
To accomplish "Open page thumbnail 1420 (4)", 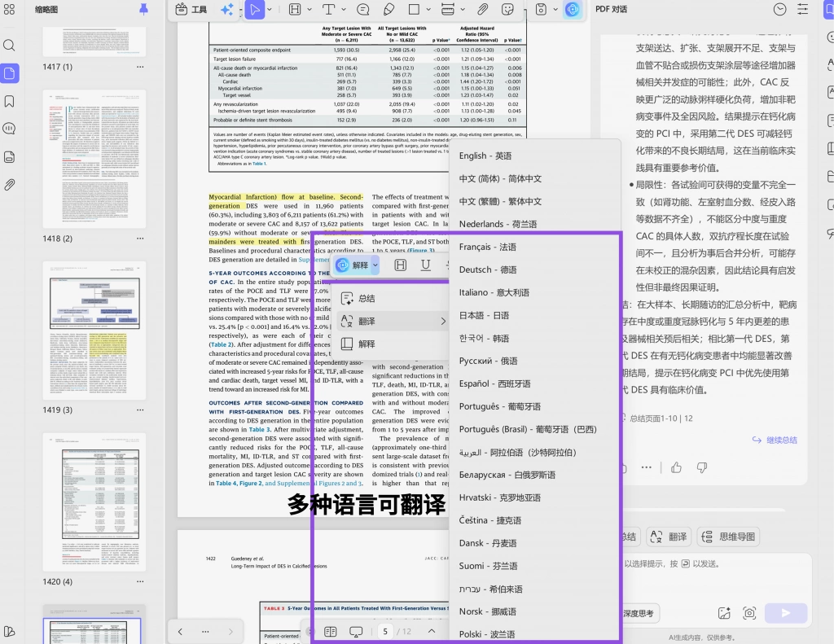I will (94, 502).
